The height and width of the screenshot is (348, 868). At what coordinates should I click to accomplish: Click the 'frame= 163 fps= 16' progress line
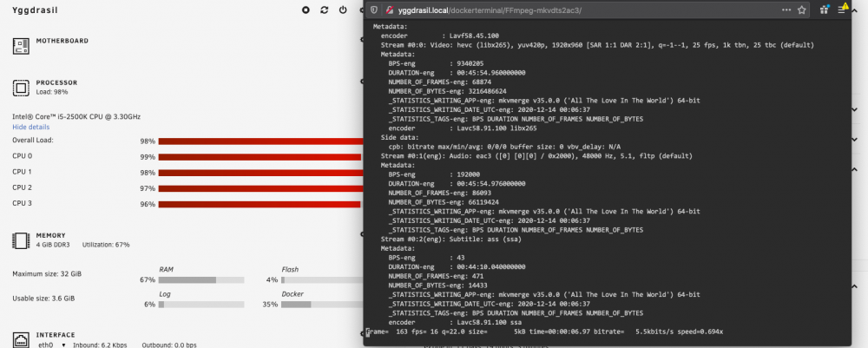coord(545,332)
